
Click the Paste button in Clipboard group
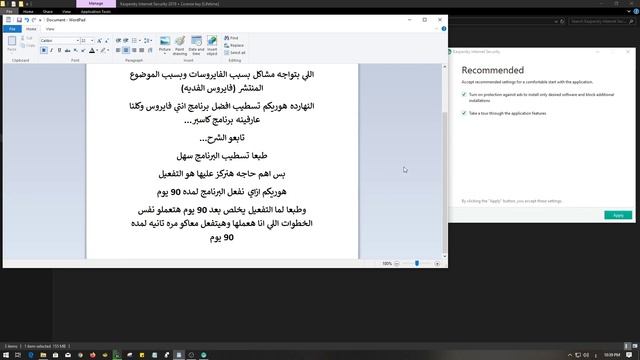pyautogui.click(x=12, y=43)
